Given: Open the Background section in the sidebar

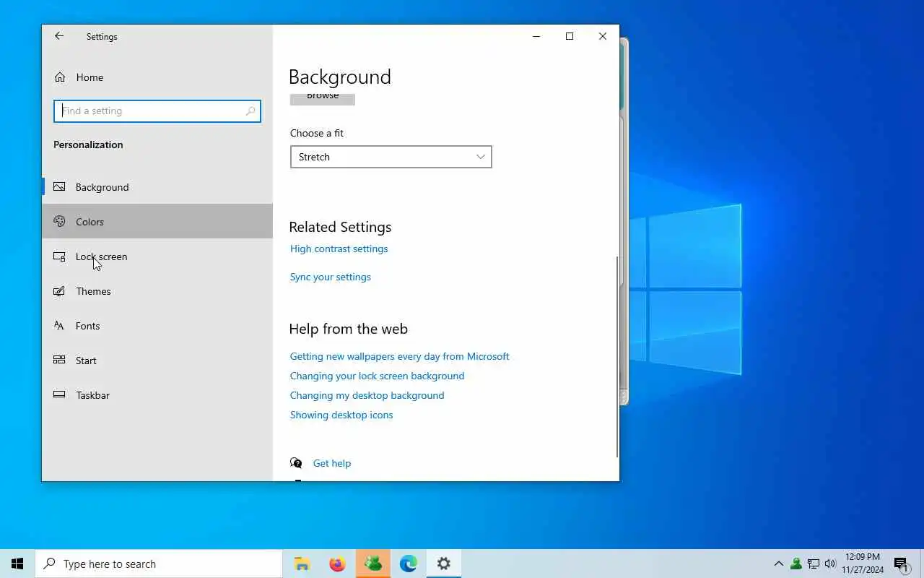Looking at the screenshot, I should coord(157,187).
